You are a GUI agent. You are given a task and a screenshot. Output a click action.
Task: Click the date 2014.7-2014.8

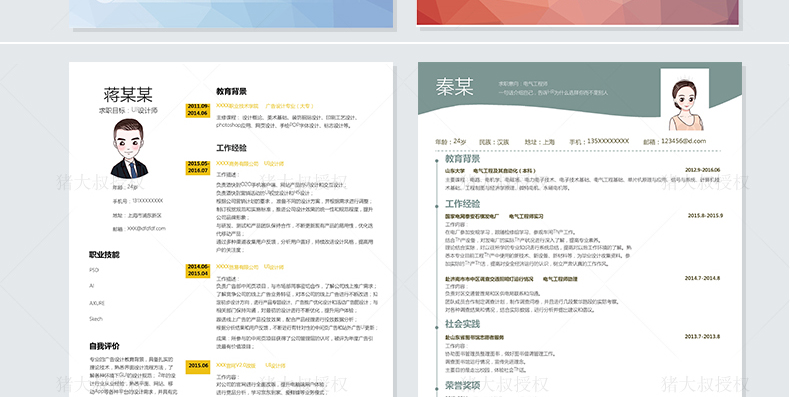click(702, 278)
